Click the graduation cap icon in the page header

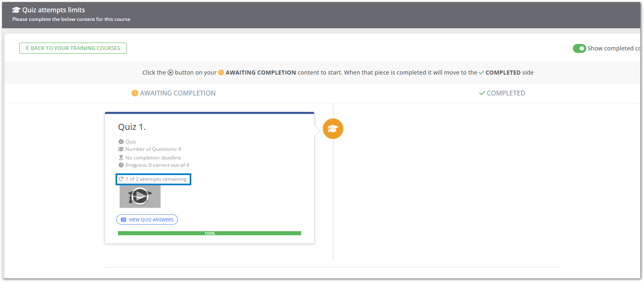[16, 10]
